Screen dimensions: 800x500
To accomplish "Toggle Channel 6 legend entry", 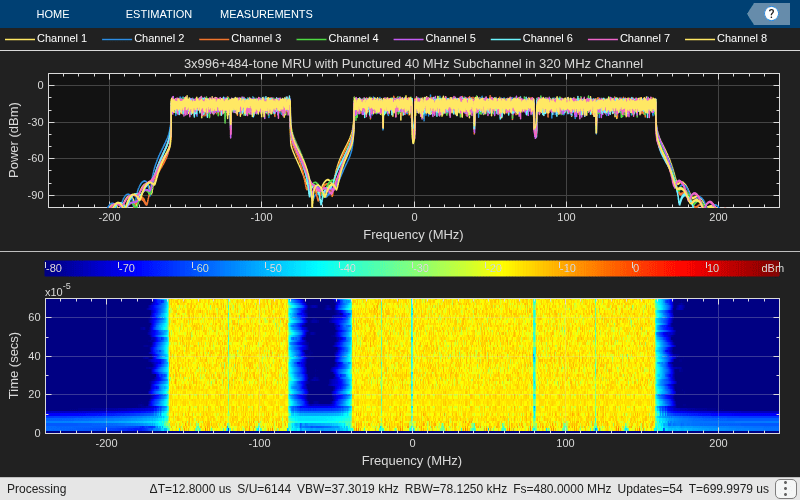I will point(532,38).
